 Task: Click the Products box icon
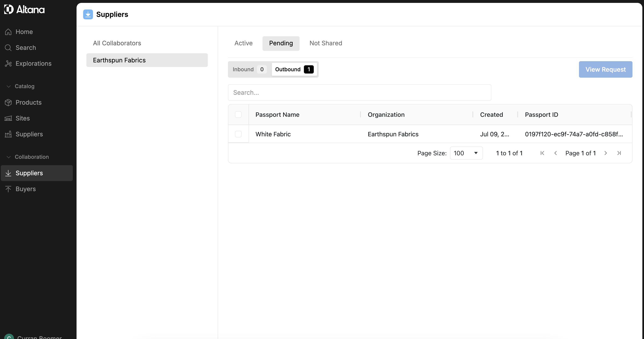coord(8,102)
